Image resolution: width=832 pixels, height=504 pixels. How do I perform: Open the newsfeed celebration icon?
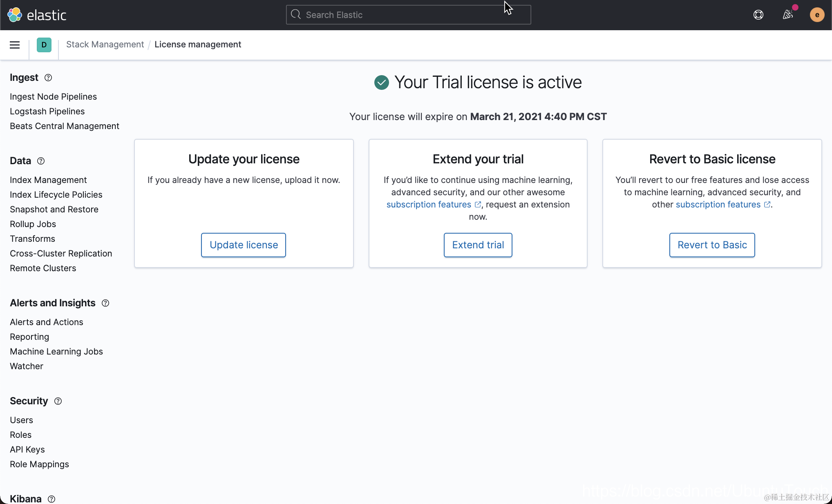pos(788,15)
